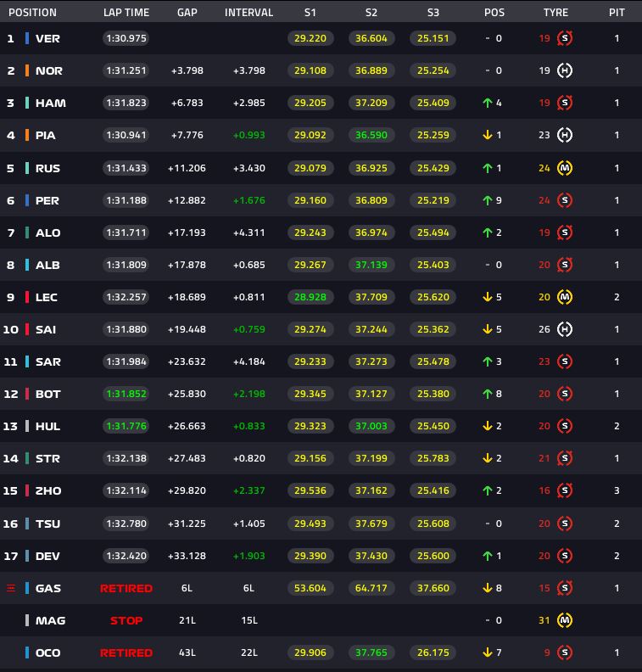The width and height of the screenshot is (642, 672).
Task: Click Leclerc's yellow position-lost arrow
Action: [488, 297]
